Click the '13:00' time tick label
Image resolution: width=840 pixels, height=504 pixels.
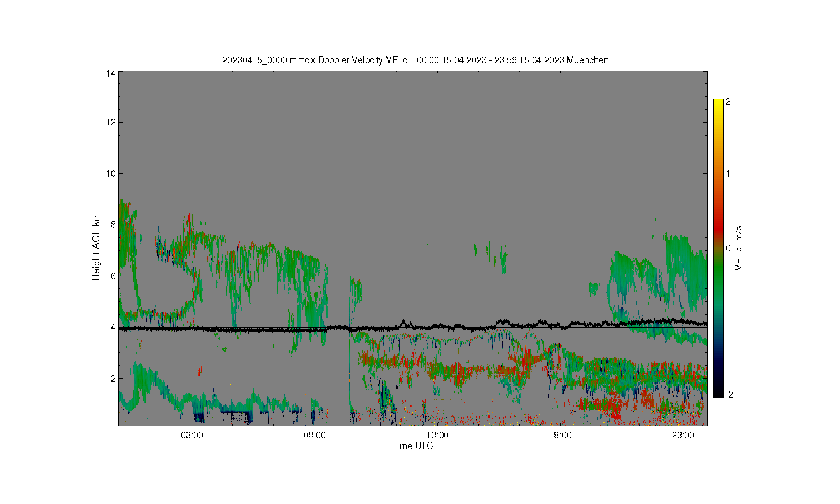(437, 436)
